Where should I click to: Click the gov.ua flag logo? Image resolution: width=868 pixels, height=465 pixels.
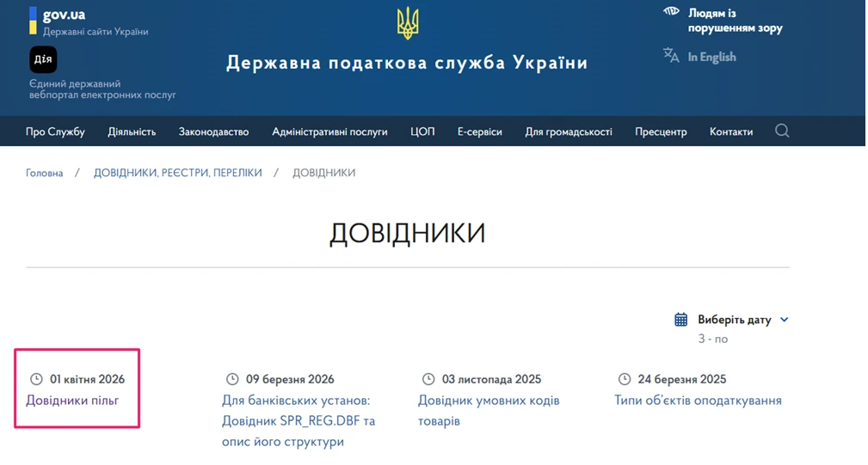click(x=34, y=21)
